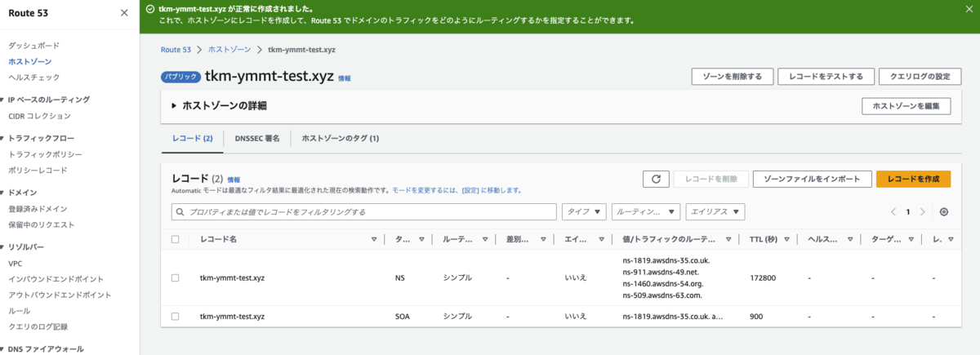Go to previous records page arrow
Screen dimensions: 980x355
point(893,211)
